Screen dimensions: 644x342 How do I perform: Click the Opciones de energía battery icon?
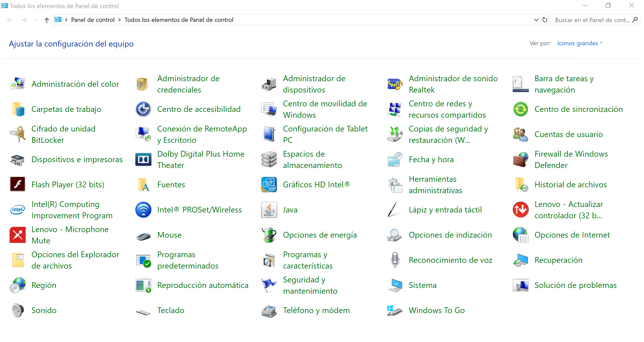(x=269, y=235)
